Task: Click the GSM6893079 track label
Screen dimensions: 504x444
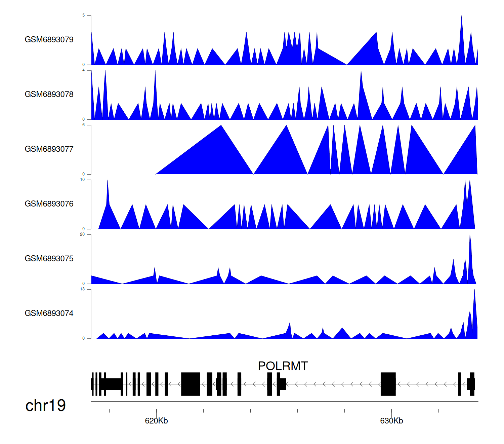Action: pyautogui.click(x=49, y=40)
